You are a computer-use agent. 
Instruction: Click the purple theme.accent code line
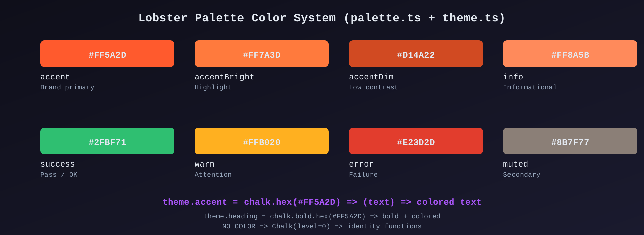point(322,202)
